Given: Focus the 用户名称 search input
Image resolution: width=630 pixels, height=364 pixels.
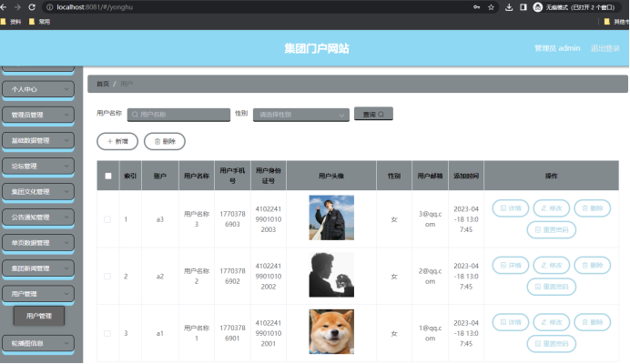Looking at the screenshot, I should pyautogui.click(x=178, y=115).
